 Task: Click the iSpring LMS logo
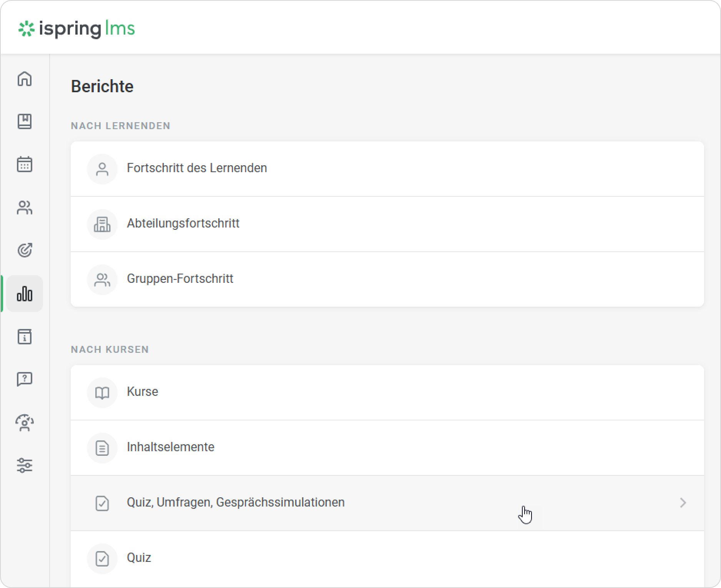tap(77, 29)
